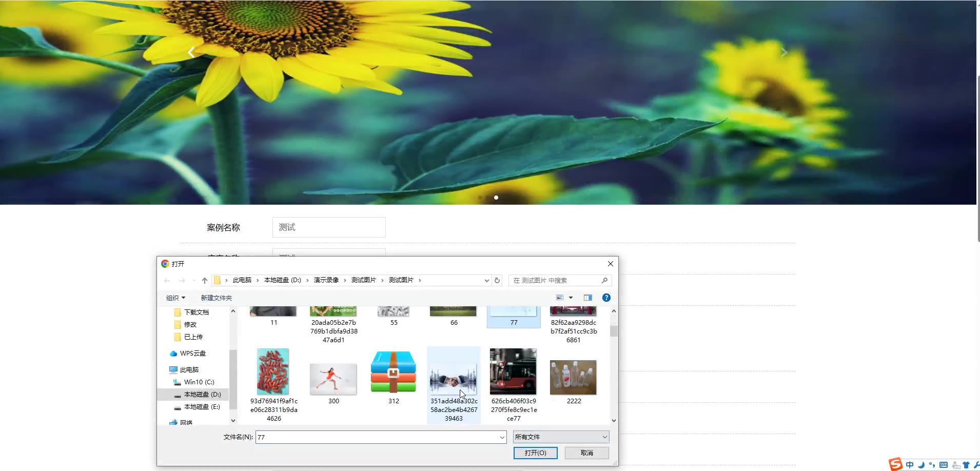The width and height of the screenshot is (980, 471).
Task: Expand the view options dropdown arrow
Action: pos(571,298)
